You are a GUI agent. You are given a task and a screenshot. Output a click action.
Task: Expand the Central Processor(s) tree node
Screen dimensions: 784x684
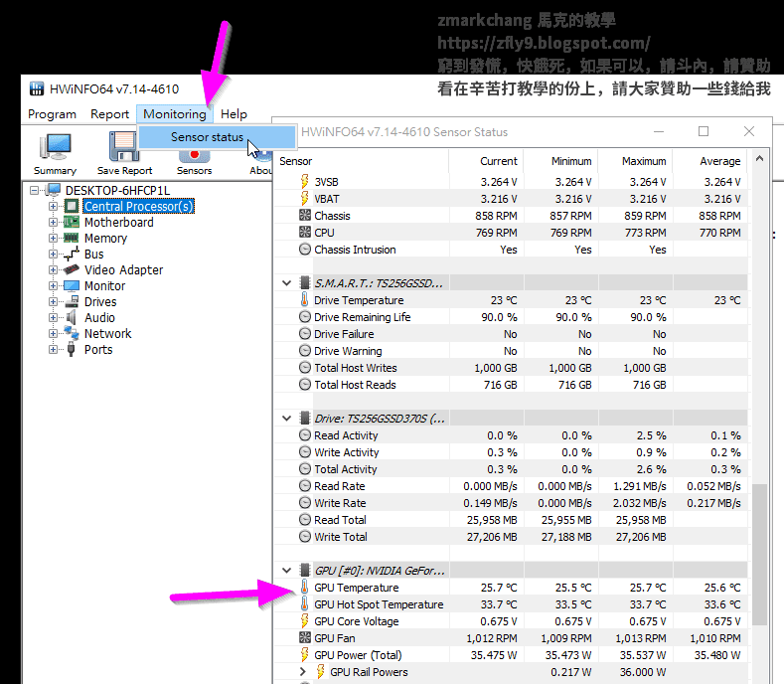point(53,206)
